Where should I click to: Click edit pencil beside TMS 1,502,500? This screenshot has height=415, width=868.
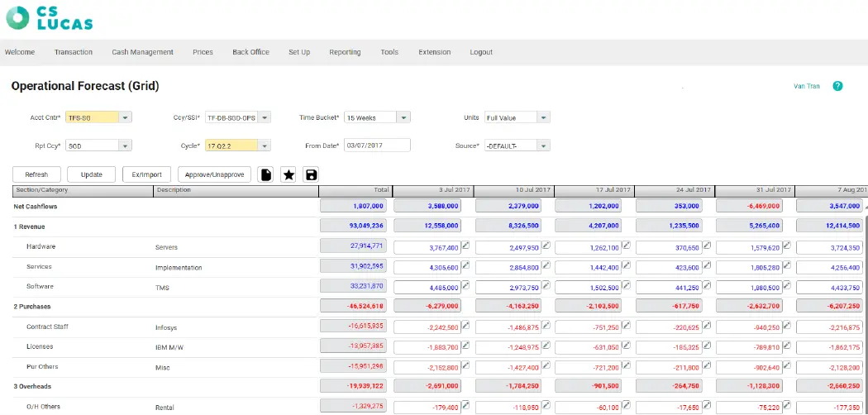click(x=626, y=285)
